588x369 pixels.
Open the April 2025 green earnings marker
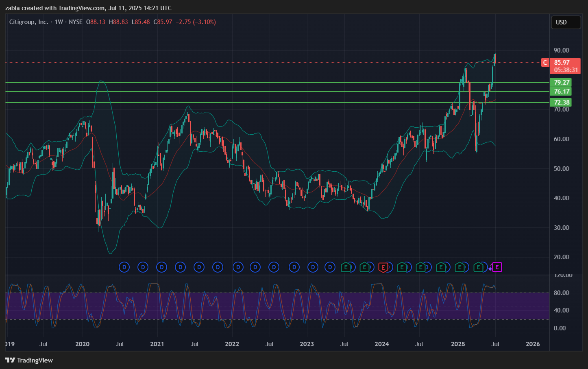click(x=478, y=267)
